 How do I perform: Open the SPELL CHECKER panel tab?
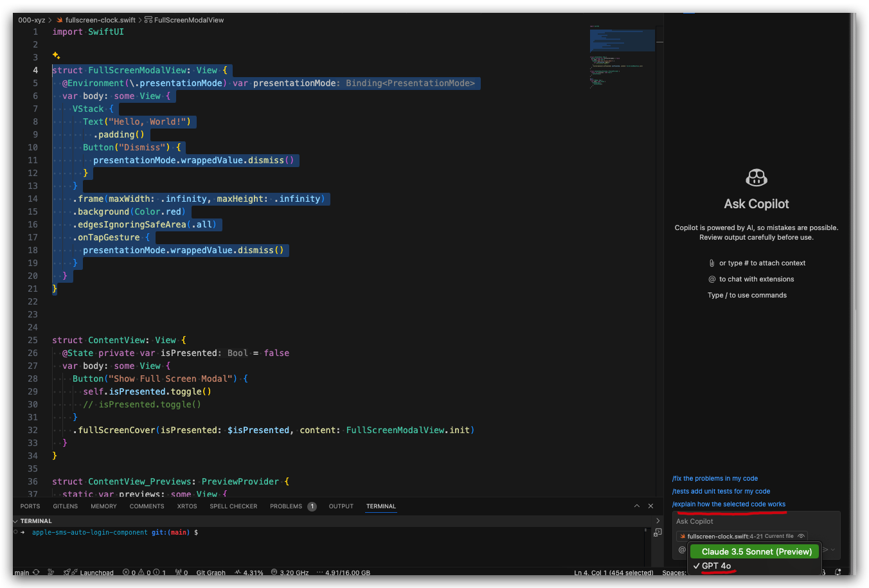(x=233, y=506)
